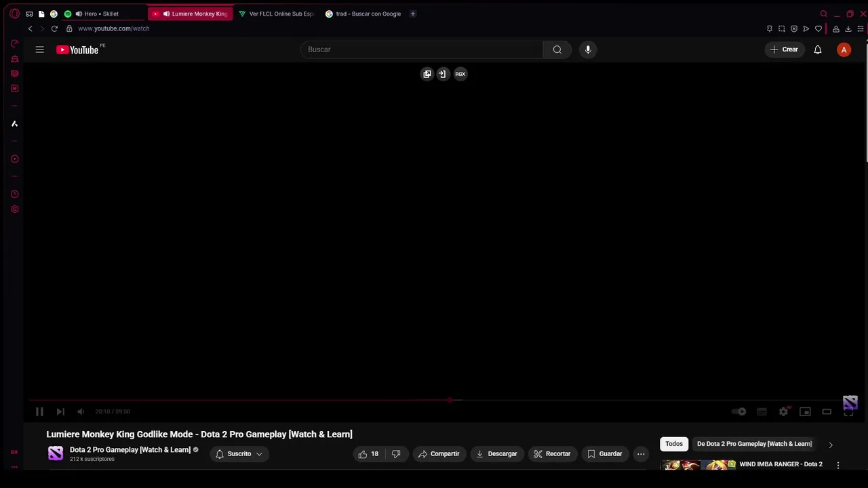Toggle the RGX video enhancer

point(460,74)
